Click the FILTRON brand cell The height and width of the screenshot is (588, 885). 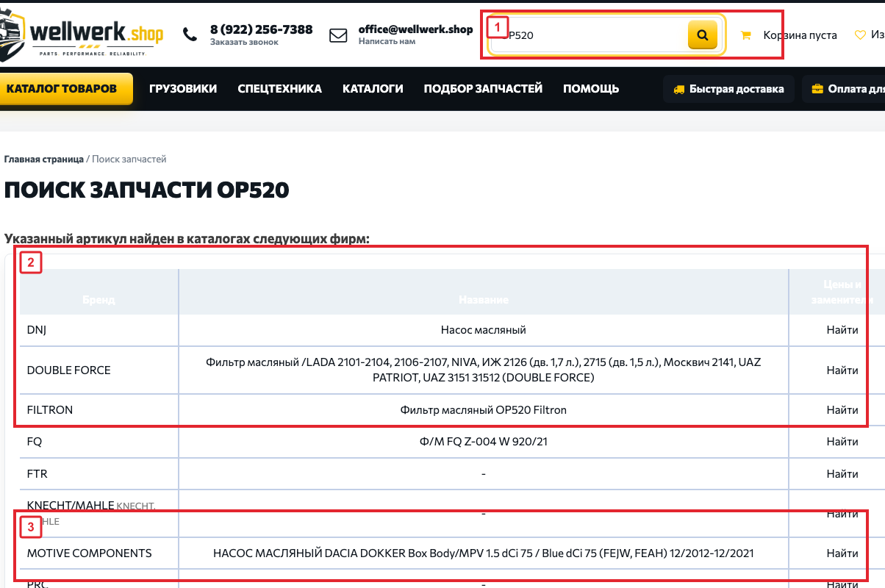99,409
